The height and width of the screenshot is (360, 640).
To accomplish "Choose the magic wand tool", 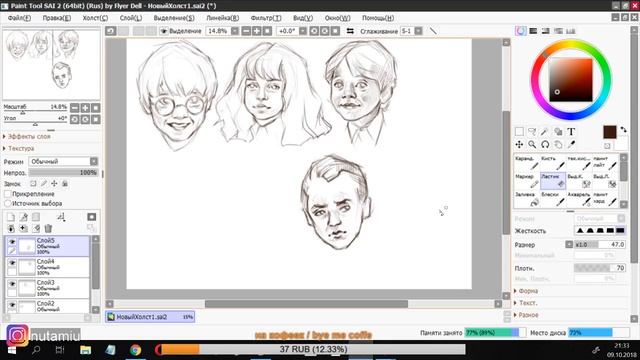I will pyautogui.click(x=544, y=131).
